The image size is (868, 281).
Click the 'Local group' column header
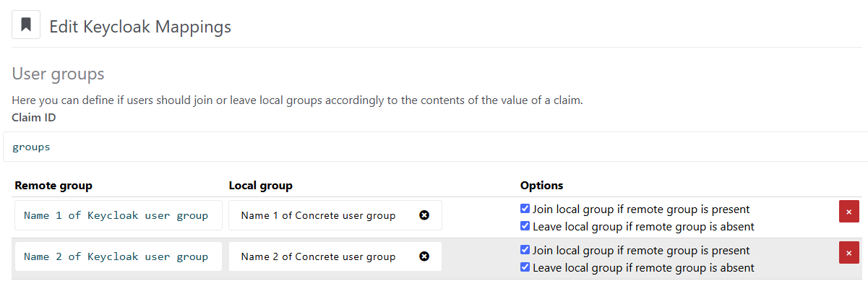click(260, 186)
